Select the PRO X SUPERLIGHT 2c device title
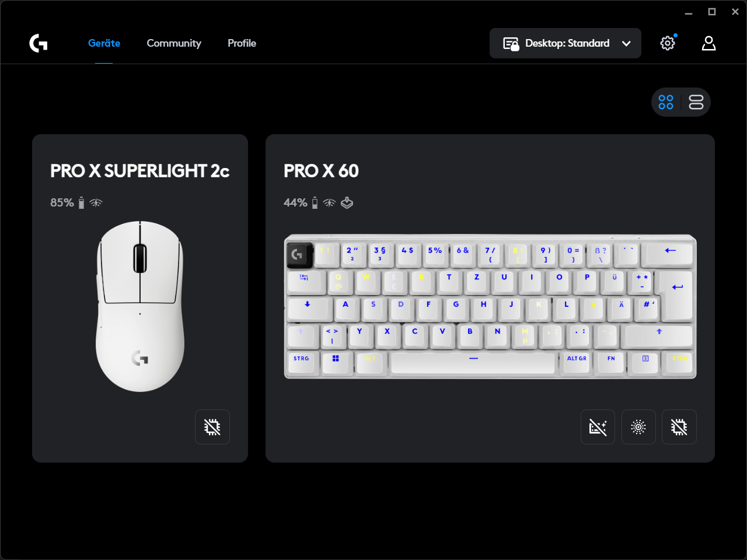Screen dimensions: 747x560 (x=140, y=171)
